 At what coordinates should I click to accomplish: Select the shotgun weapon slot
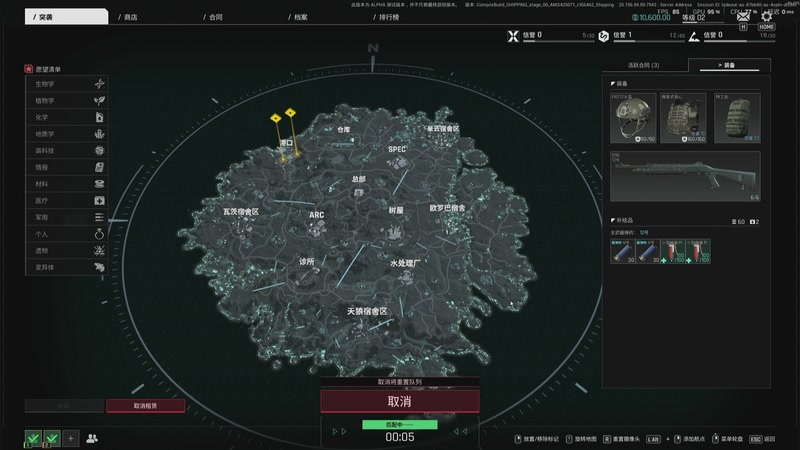click(685, 176)
